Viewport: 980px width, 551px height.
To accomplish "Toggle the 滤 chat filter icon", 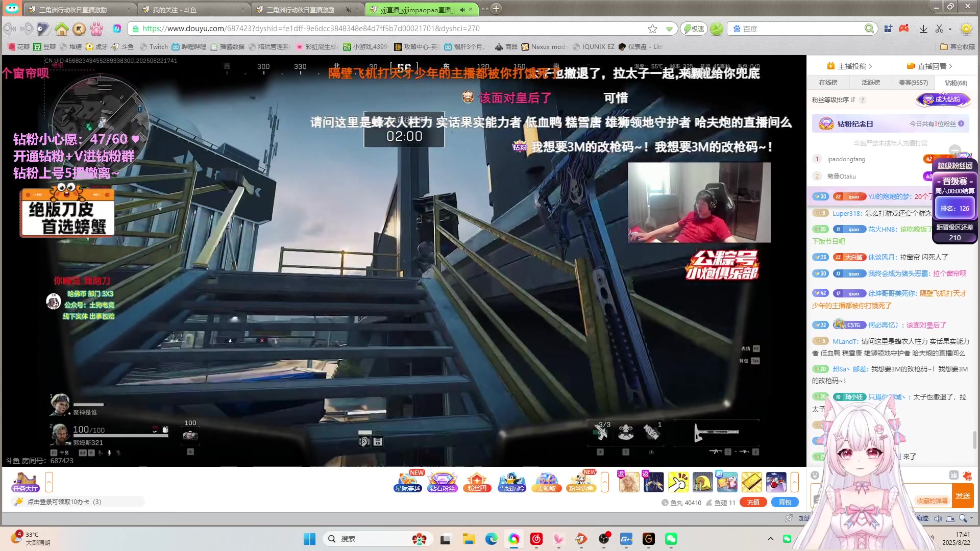I will coord(953,475).
